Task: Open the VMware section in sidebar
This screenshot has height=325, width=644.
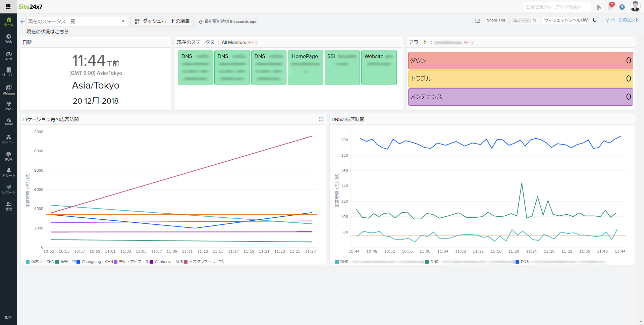Action: tap(9, 90)
